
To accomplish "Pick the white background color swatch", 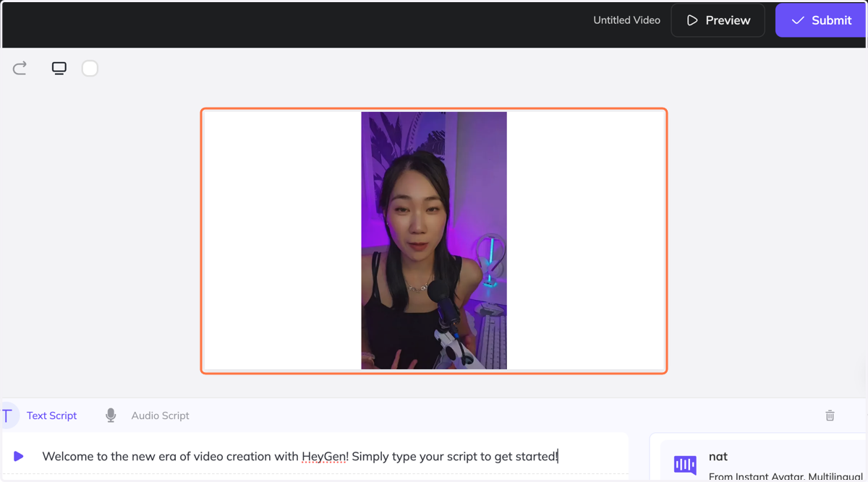I will 90,68.
